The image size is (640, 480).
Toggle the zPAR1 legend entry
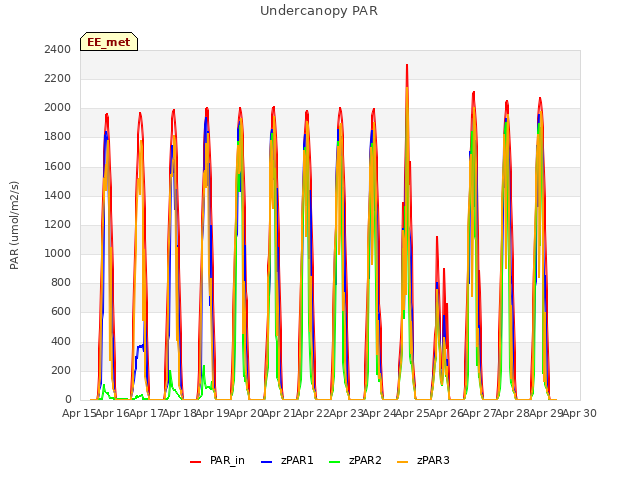(x=287, y=460)
